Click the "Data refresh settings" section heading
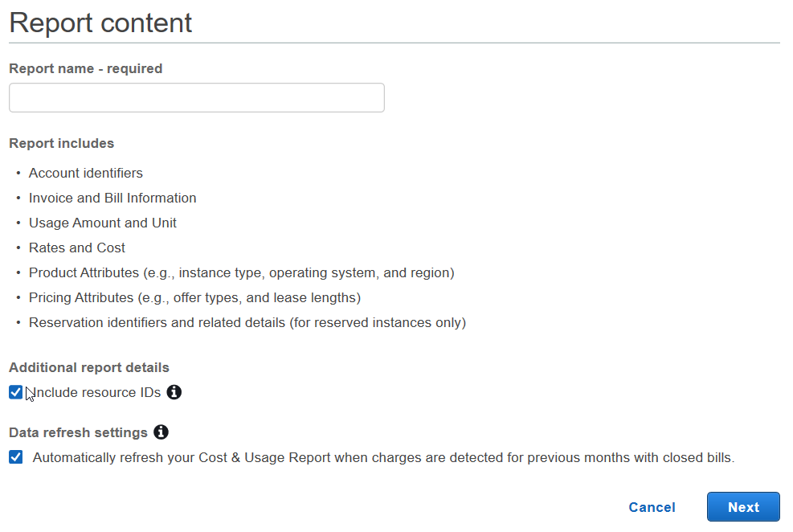 (78, 432)
